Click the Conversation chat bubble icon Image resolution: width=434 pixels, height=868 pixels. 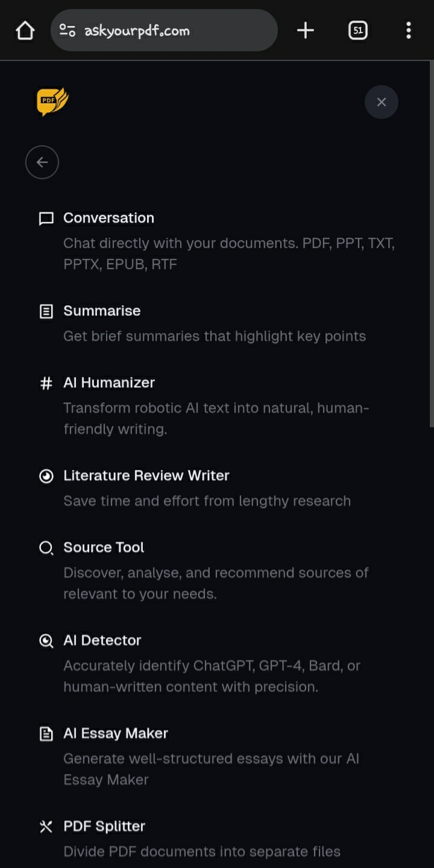(46, 218)
